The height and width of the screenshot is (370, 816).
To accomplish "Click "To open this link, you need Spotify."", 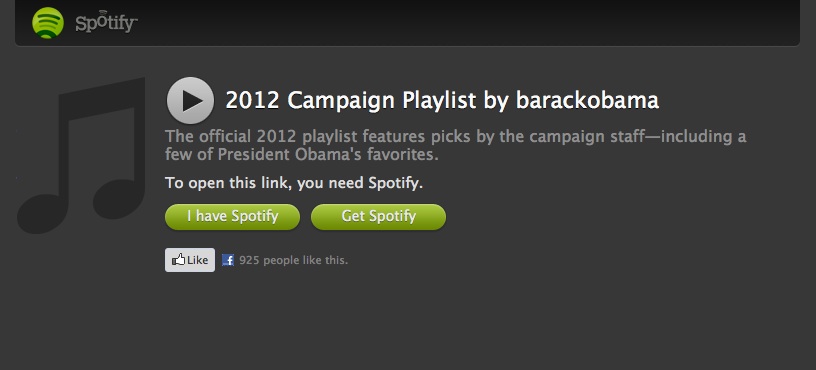I will [294, 183].
